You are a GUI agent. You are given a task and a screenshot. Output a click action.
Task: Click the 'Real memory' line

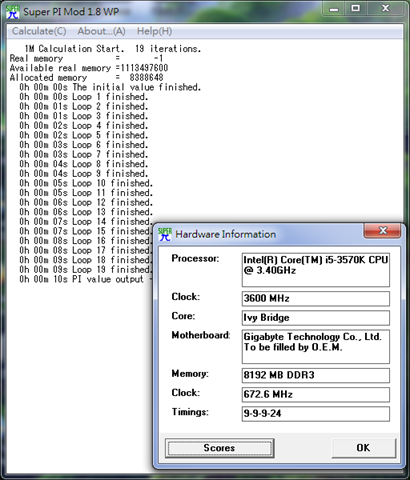click(x=86, y=59)
